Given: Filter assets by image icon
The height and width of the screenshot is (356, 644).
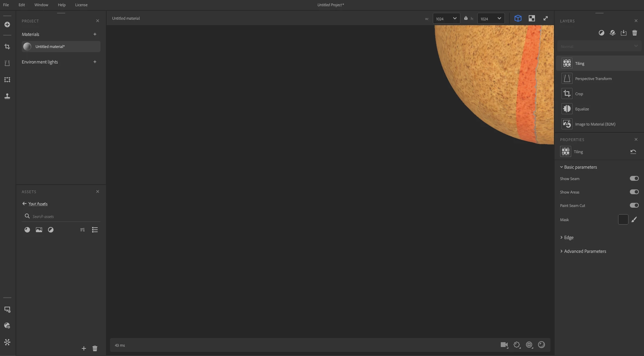Looking at the screenshot, I should (x=39, y=230).
